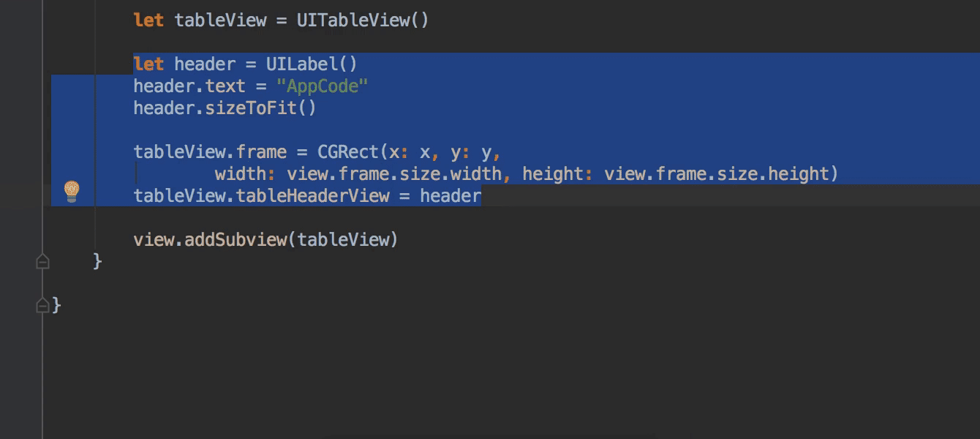Viewport: 980px width, 439px height.
Task: Place the cursor on UILabel() call
Action: (311, 64)
